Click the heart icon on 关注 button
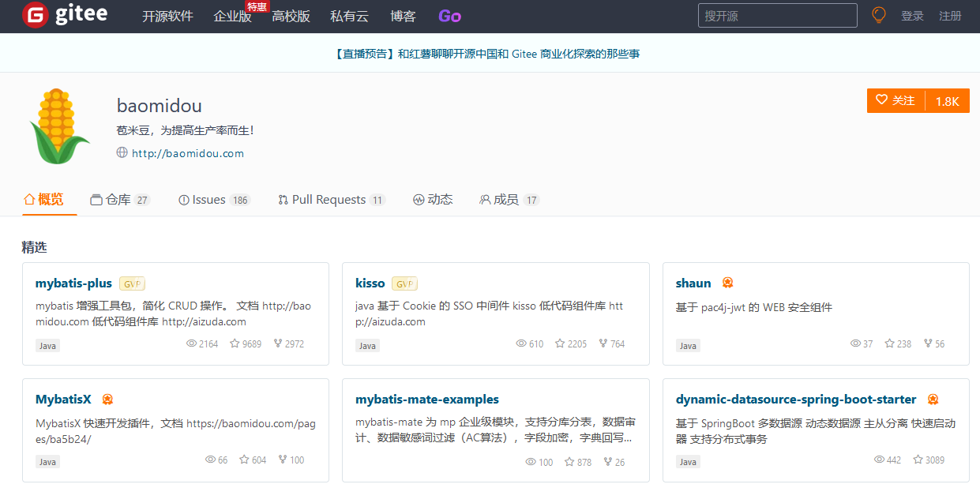Image resolution: width=980 pixels, height=503 pixels. (882, 100)
